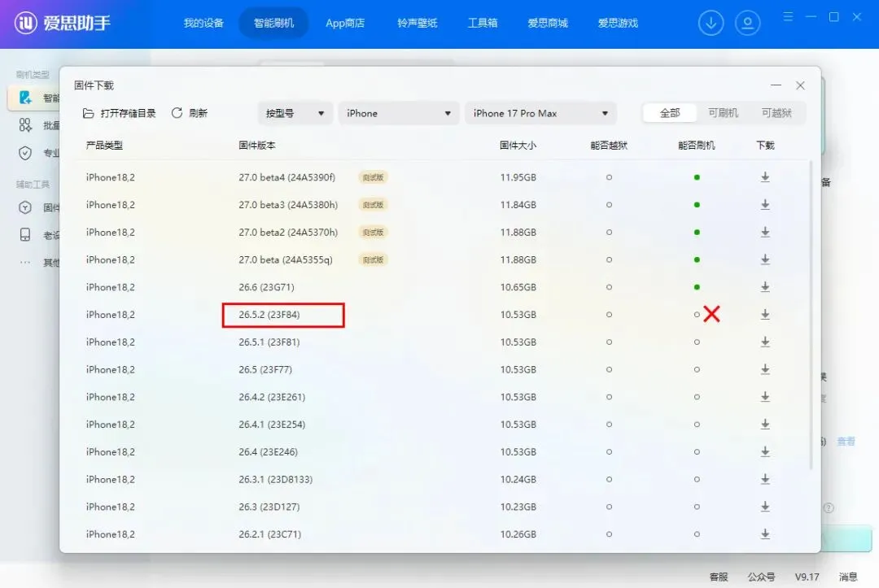The height and width of the screenshot is (588, 879).
Task: Click the 固件版本 column header
Action: [x=256, y=145]
